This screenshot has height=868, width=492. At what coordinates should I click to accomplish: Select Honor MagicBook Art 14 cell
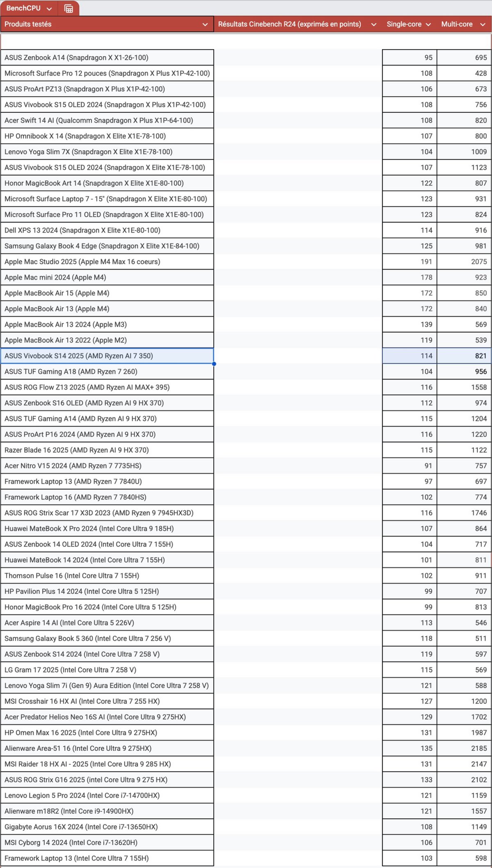pos(107,183)
